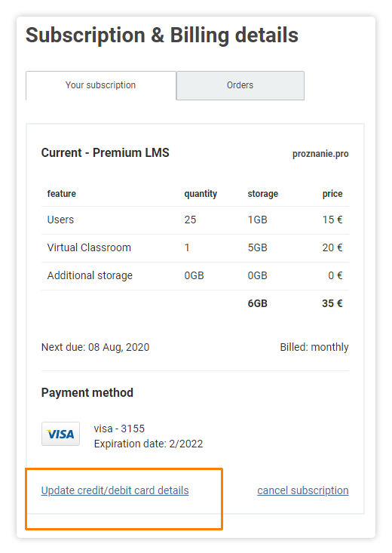Image resolution: width=392 pixels, height=553 pixels.
Task: Click the VISA card logo icon
Action: (60, 434)
